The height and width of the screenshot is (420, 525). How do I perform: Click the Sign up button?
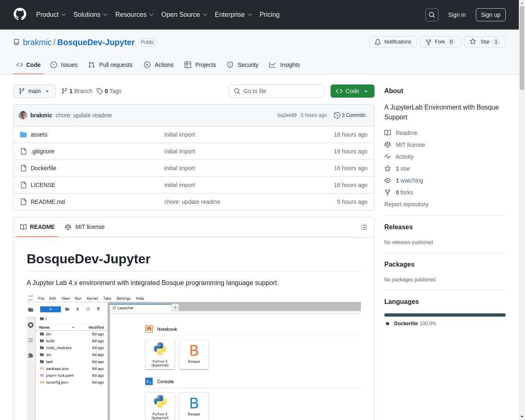tap(491, 15)
